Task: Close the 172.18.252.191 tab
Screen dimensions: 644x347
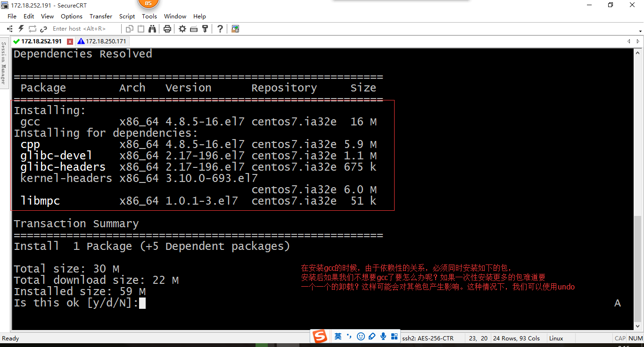Action: [x=70, y=41]
